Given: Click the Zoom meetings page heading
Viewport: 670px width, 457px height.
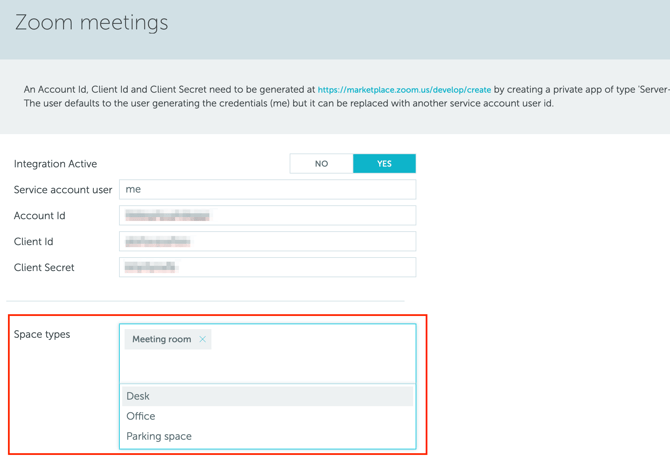Looking at the screenshot, I should click(91, 23).
